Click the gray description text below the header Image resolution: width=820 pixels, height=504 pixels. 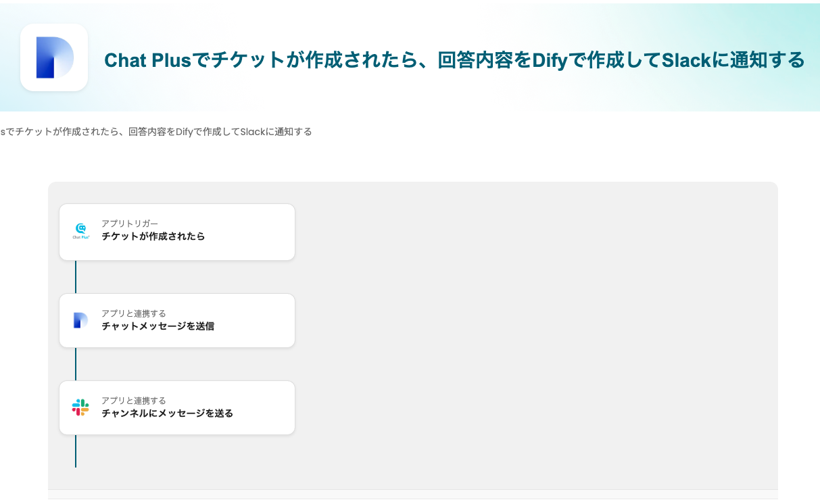156,132
